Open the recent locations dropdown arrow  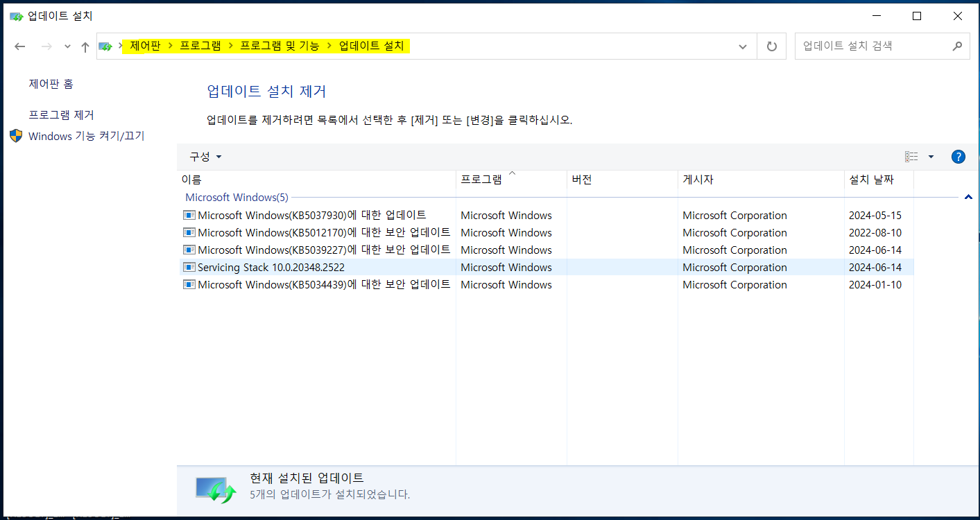tap(67, 46)
